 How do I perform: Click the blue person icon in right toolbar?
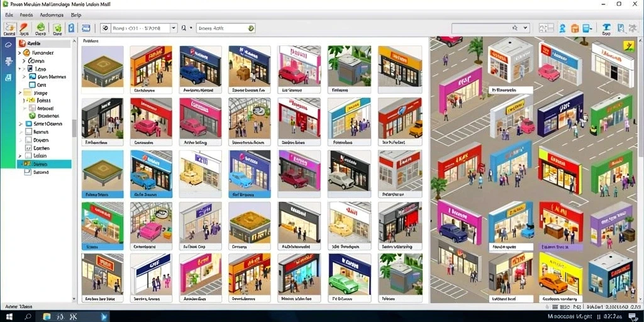[x=563, y=28]
